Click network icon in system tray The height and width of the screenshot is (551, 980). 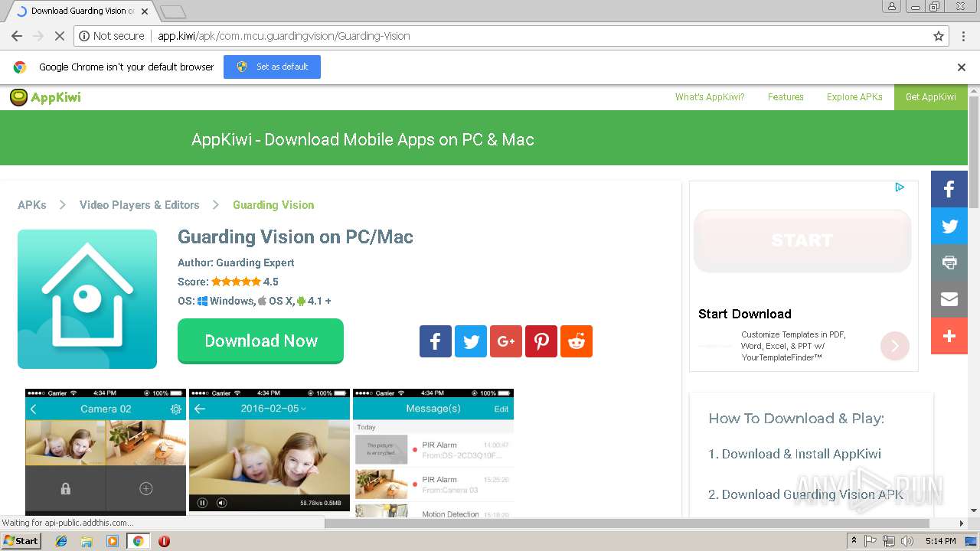(x=889, y=541)
